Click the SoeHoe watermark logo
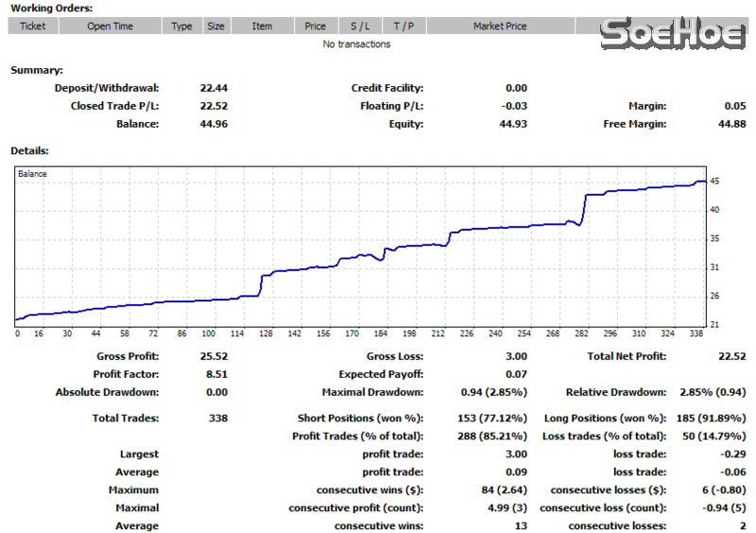The image size is (756, 533). coord(675,34)
